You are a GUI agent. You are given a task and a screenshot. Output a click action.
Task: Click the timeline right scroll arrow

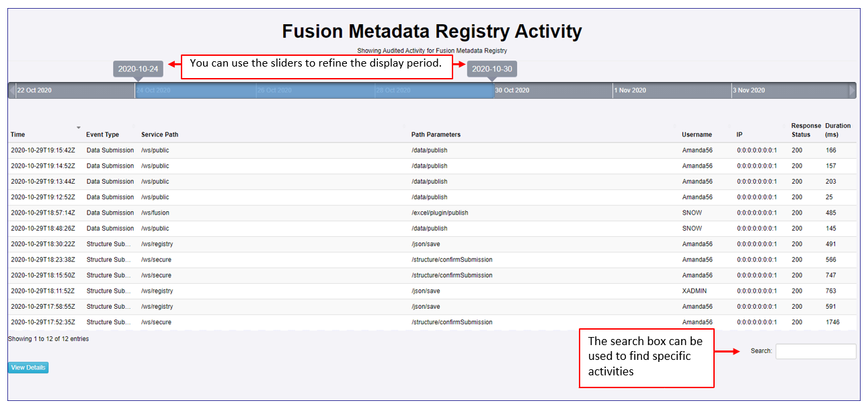(x=853, y=90)
